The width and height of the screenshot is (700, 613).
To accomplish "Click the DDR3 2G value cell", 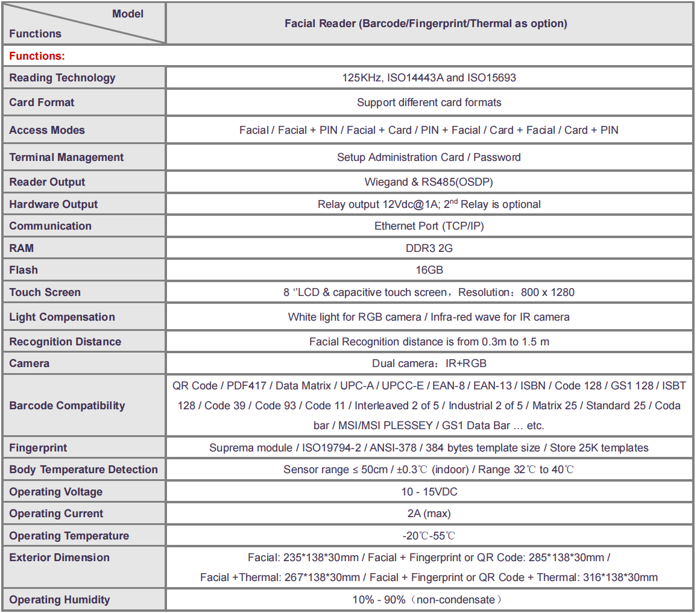I will (429, 248).
